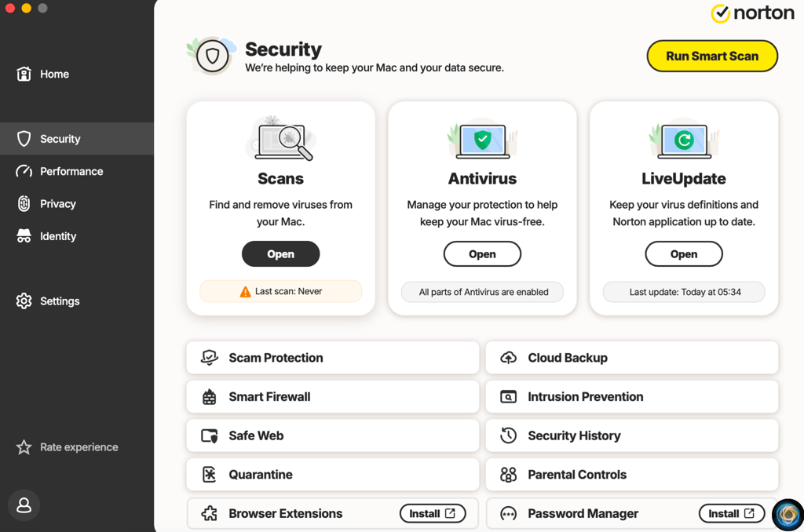The width and height of the screenshot is (804, 532).
Task: Open the LiveUpdate card
Action: coord(684,253)
